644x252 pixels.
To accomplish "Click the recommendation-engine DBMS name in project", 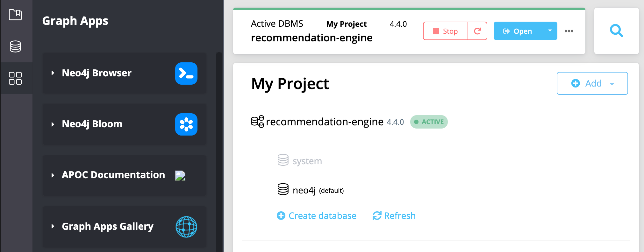I will pyautogui.click(x=325, y=122).
